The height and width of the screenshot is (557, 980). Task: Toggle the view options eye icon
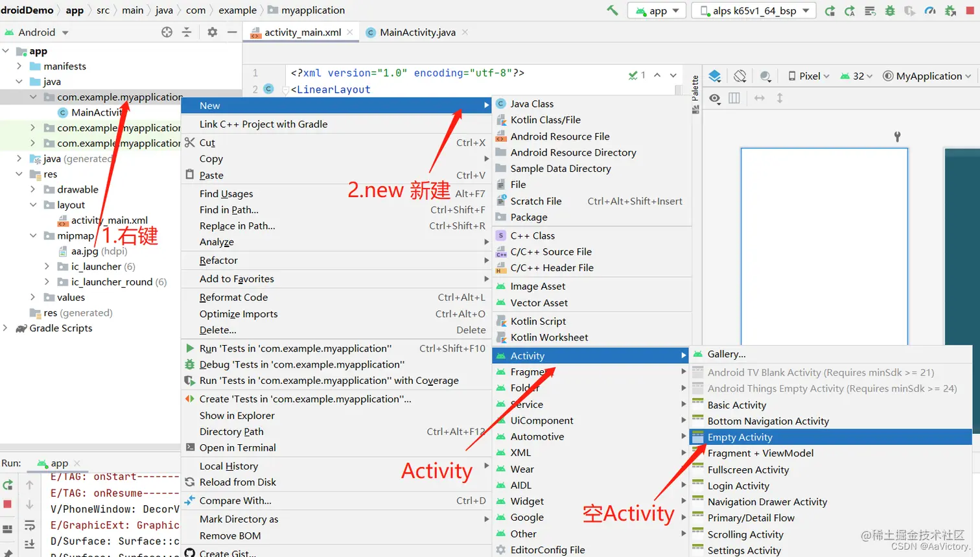point(715,98)
